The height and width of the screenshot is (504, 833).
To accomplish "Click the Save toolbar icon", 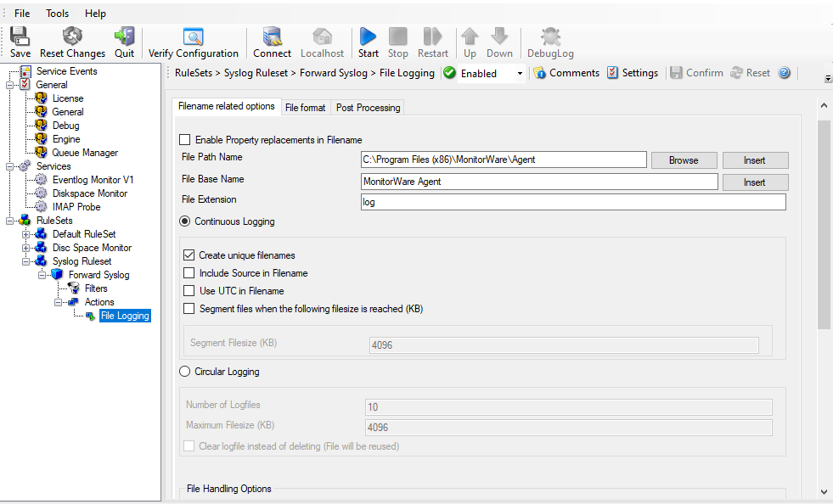I will point(20,36).
